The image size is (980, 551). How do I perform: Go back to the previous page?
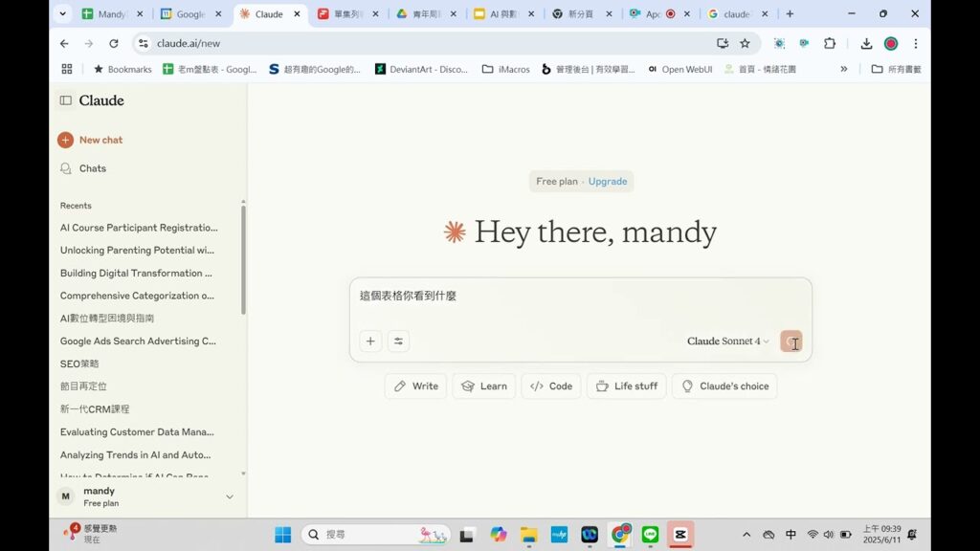tap(64, 43)
